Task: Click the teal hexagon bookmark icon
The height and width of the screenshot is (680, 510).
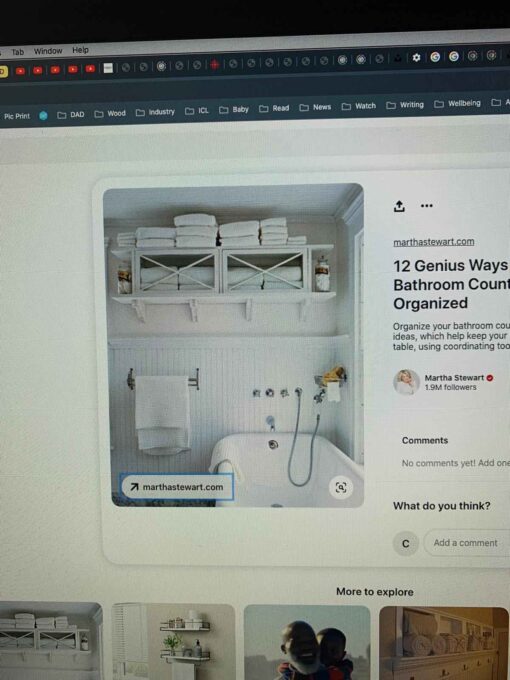Action: click(43, 115)
